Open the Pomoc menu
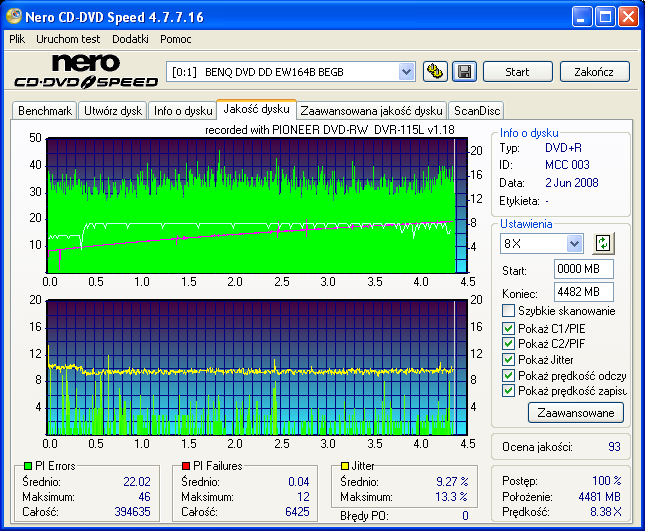 click(x=176, y=39)
